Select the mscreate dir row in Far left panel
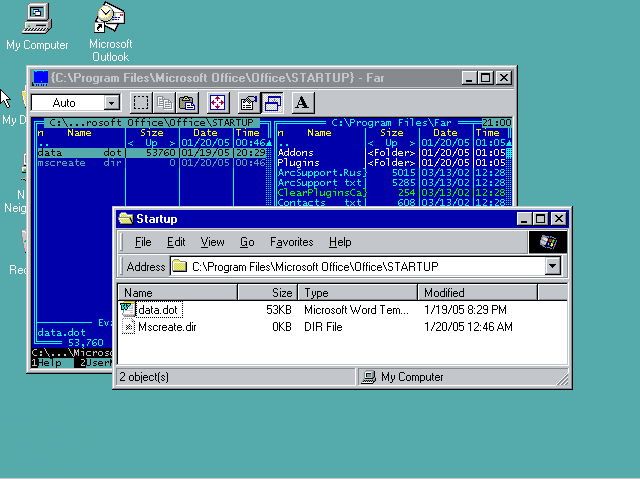This screenshot has height=480, width=640. pos(152,163)
